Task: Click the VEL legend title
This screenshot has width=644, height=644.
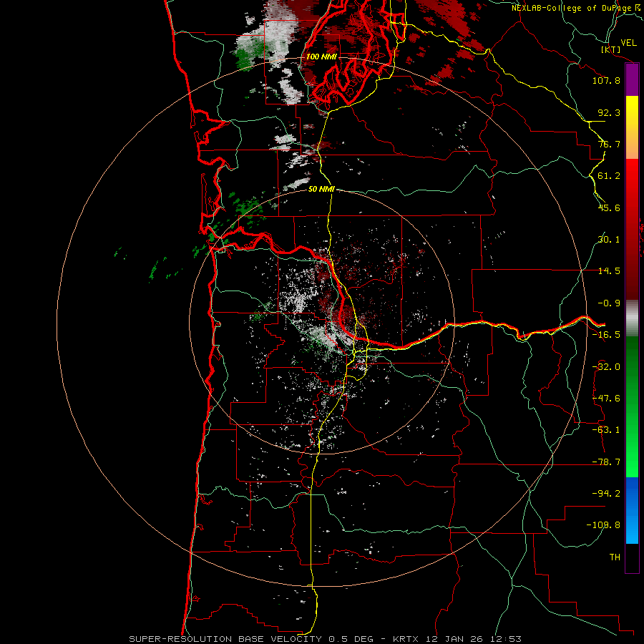Action: click(x=628, y=43)
